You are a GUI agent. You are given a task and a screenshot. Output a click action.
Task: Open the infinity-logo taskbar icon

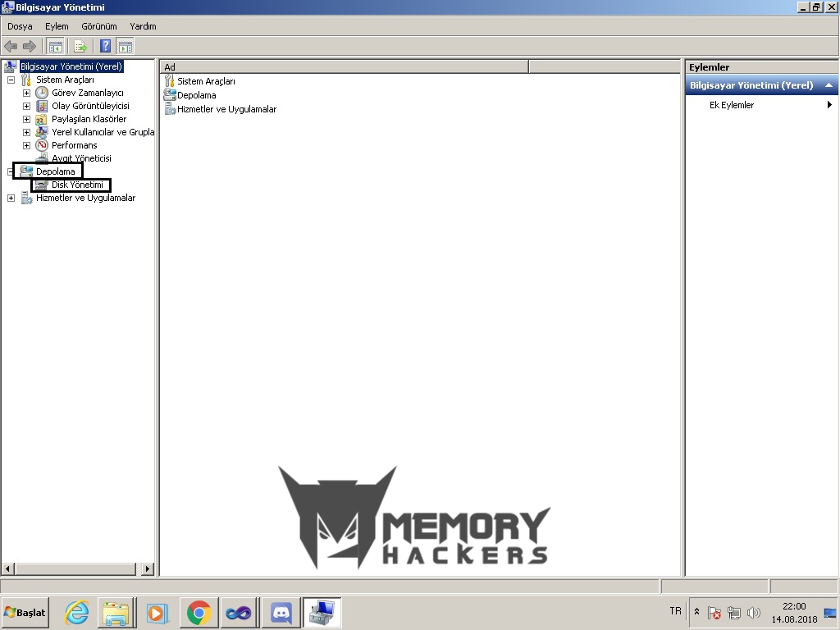point(239,612)
